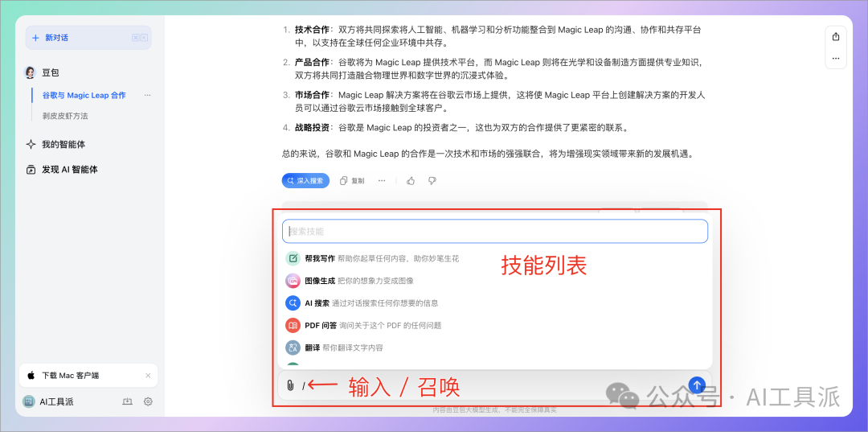This screenshot has height=432, width=868.
Task: Select the AI 搜索 skill
Action: (x=495, y=303)
